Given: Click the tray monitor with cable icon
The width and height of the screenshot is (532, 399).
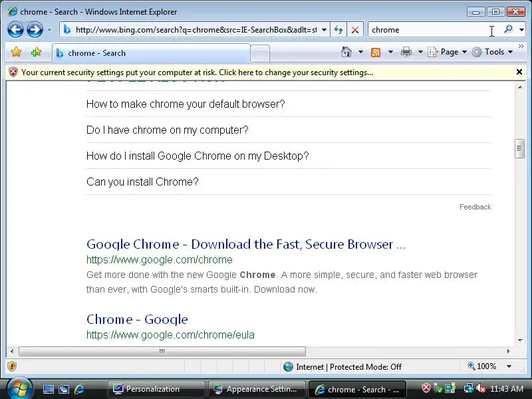Looking at the screenshot, I should 469,388.
